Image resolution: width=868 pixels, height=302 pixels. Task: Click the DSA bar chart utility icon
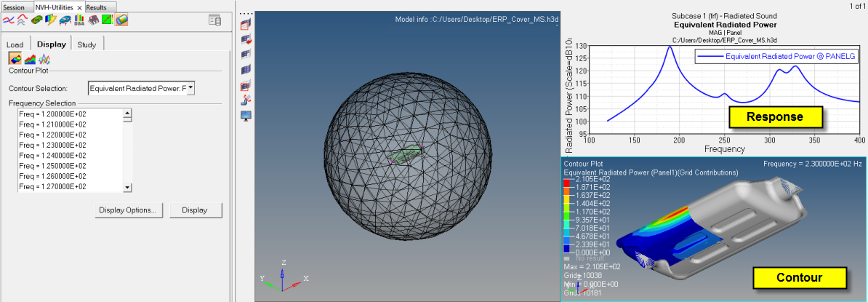pos(79,20)
